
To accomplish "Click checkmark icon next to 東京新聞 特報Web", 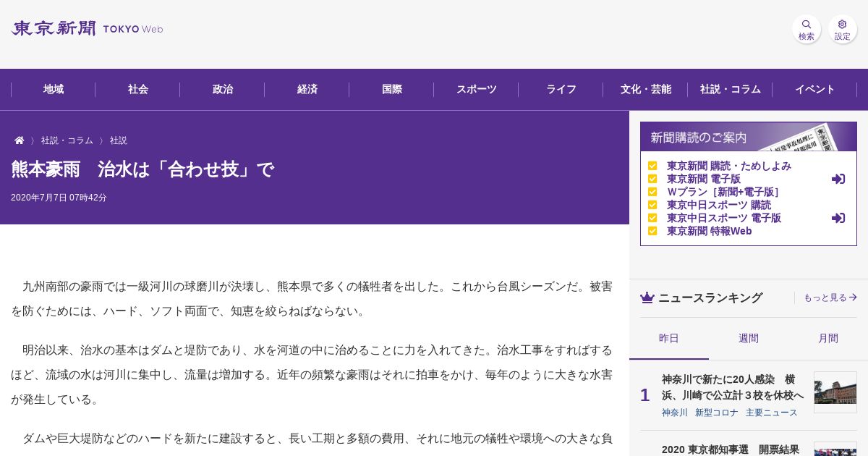I will pyautogui.click(x=652, y=231).
